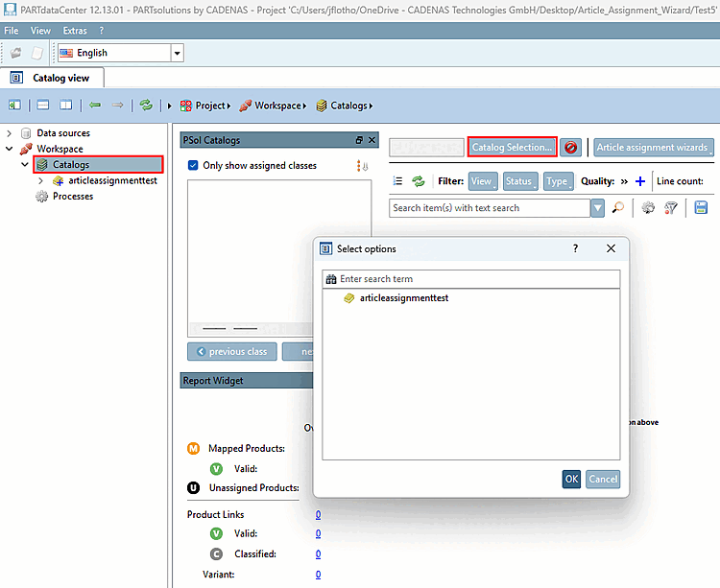Open the Product Links count link
Image resolution: width=720 pixels, height=588 pixels.
point(318,515)
